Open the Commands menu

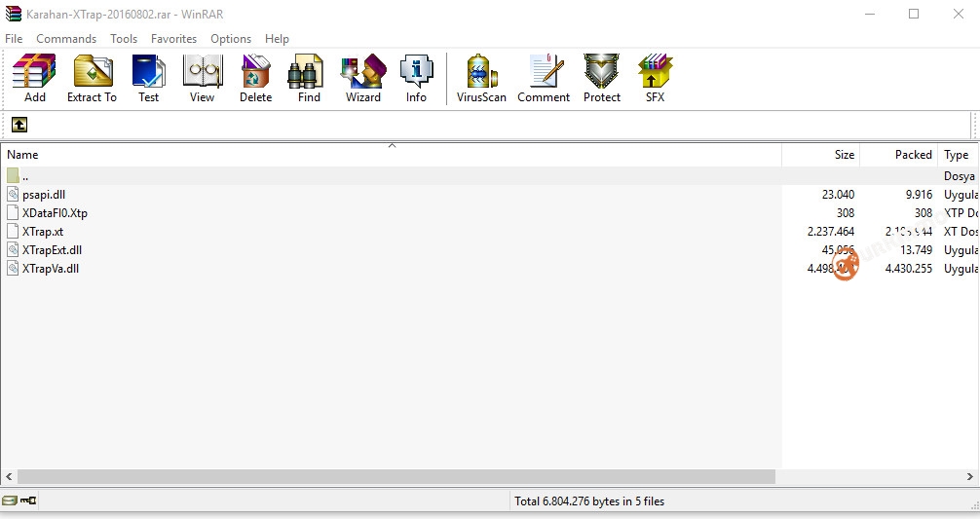(66, 39)
